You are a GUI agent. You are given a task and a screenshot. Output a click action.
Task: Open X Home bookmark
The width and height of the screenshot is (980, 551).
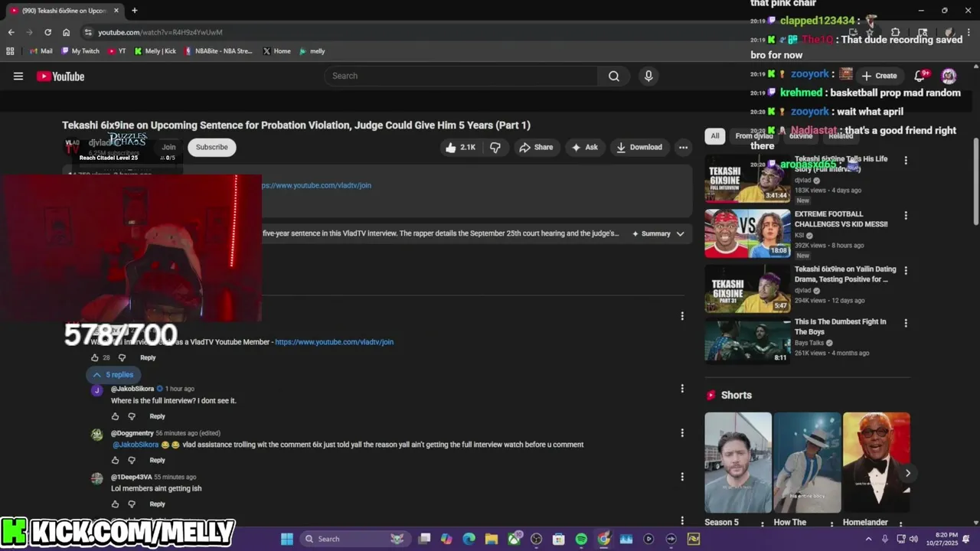click(276, 51)
